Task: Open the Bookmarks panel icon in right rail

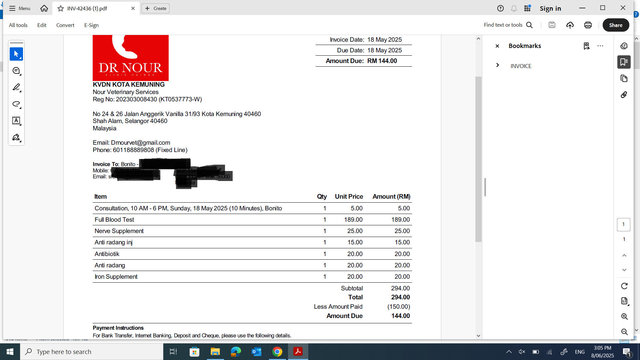Action: 624,62
